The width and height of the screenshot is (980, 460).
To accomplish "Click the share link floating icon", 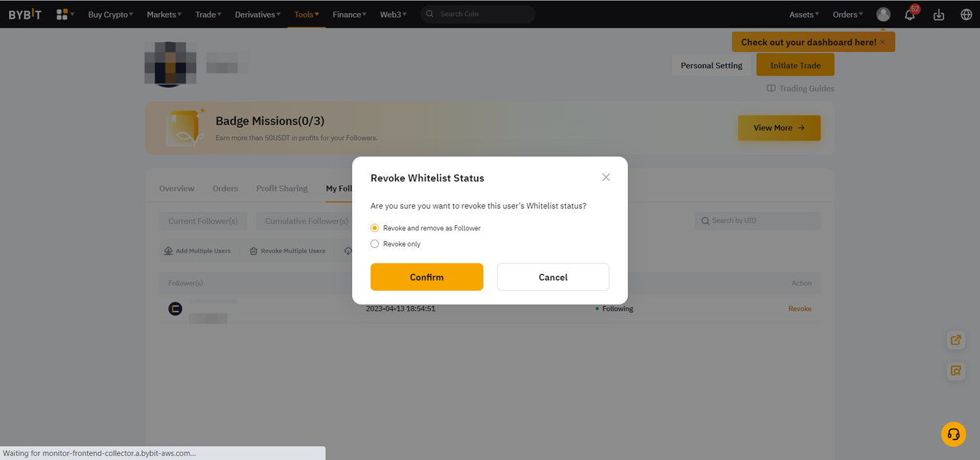I will coord(955,340).
